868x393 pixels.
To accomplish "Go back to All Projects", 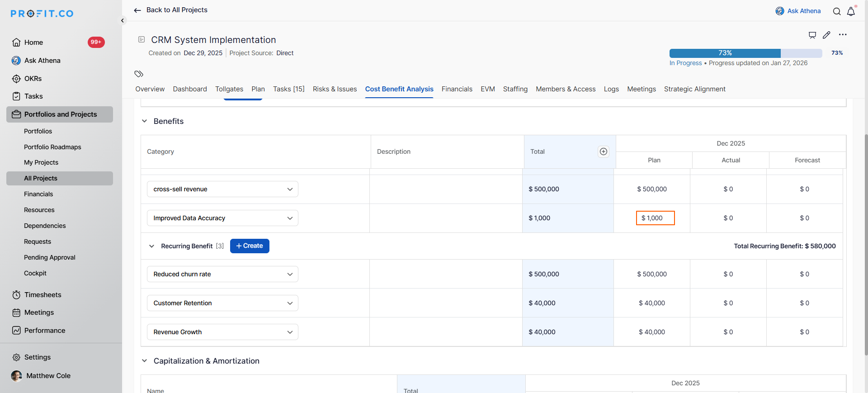I will click(x=171, y=10).
